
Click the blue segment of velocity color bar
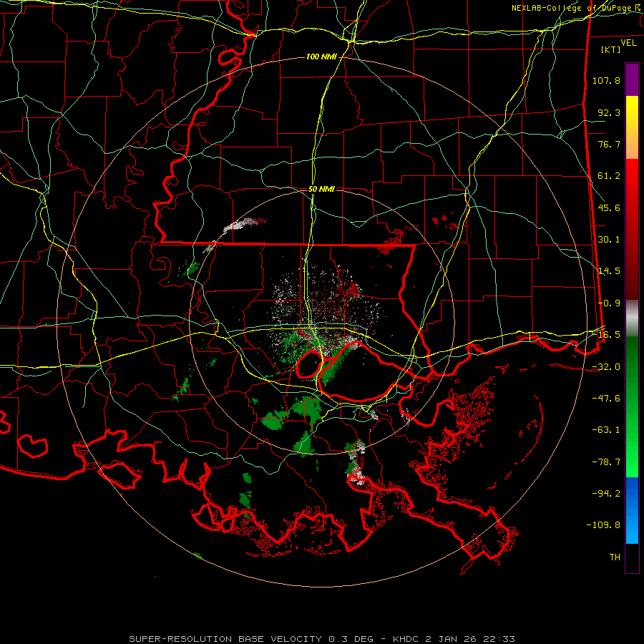[x=632, y=510]
